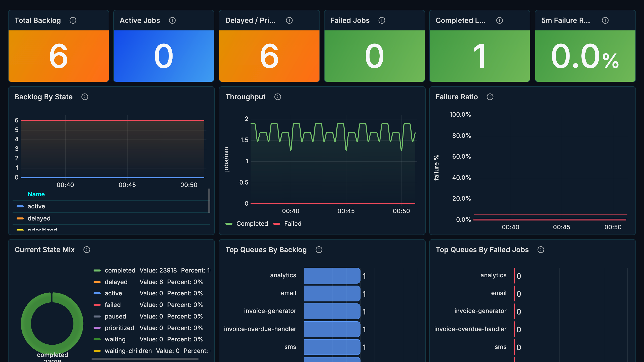This screenshot has height=362, width=644.
Task: Click the Top Queues By Failed Jobs info icon
Action: point(541,250)
